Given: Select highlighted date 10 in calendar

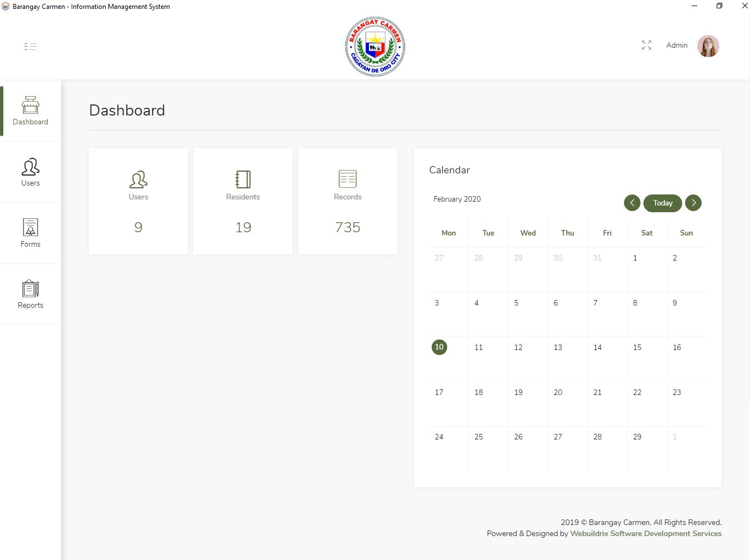Looking at the screenshot, I should [439, 347].
